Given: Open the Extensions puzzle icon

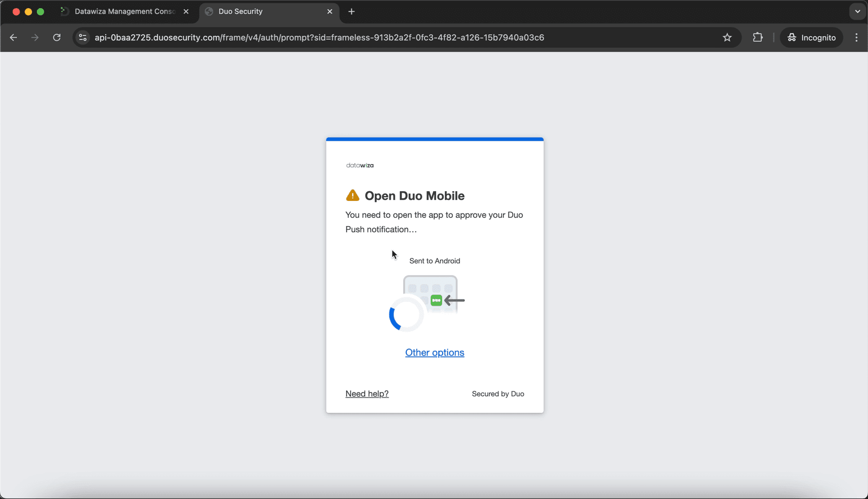Looking at the screenshot, I should click(x=758, y=37).
